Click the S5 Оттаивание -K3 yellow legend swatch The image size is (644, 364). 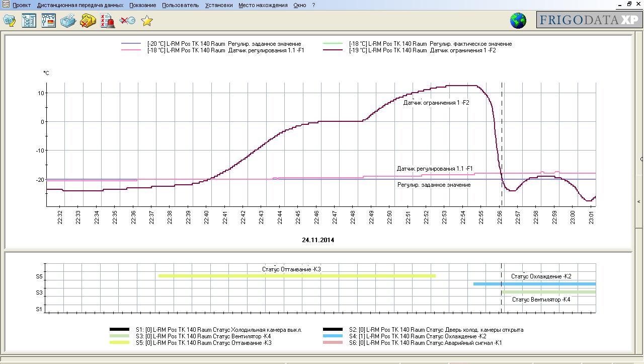click(119, 343)
